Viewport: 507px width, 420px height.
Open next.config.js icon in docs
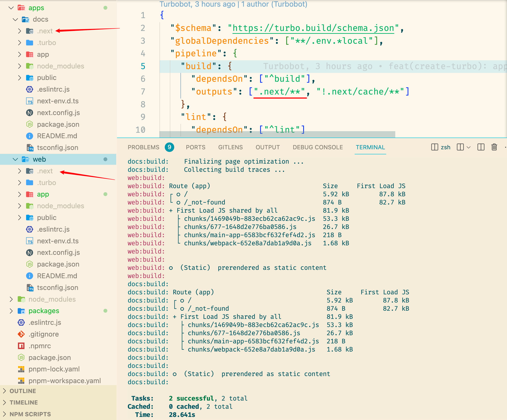pyautogui.click(x=29, y=113)
